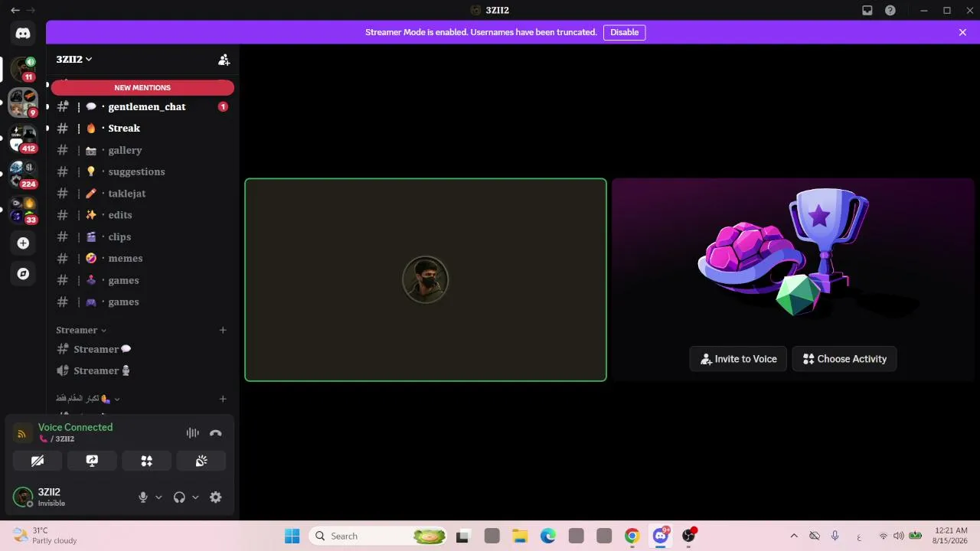Deafen with the headphones icon

[x=179, y=497]
